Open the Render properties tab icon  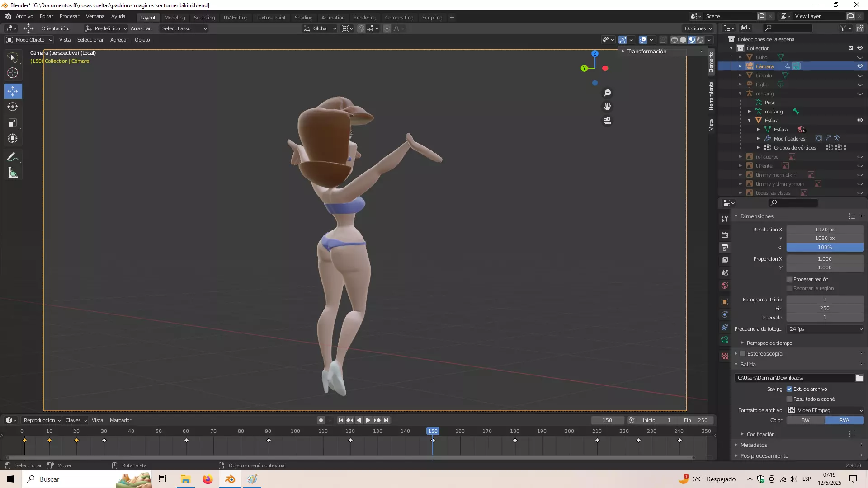(x=725, y=235)
